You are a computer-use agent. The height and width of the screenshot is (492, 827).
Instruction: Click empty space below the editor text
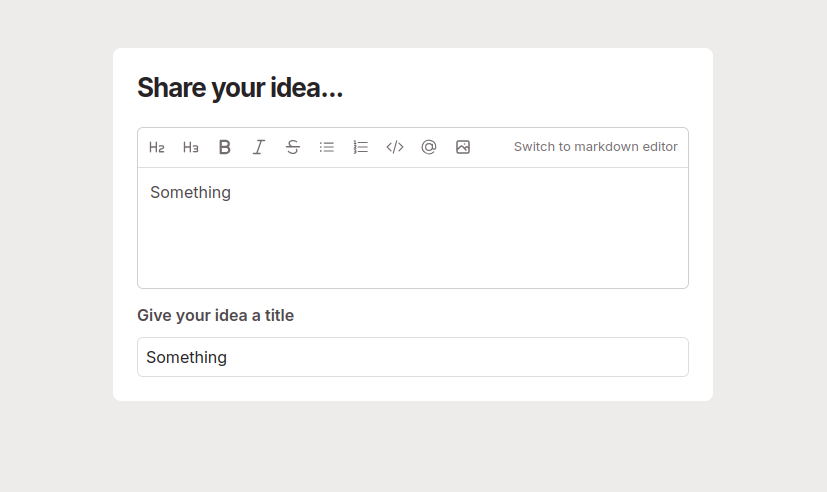[412, 250]
